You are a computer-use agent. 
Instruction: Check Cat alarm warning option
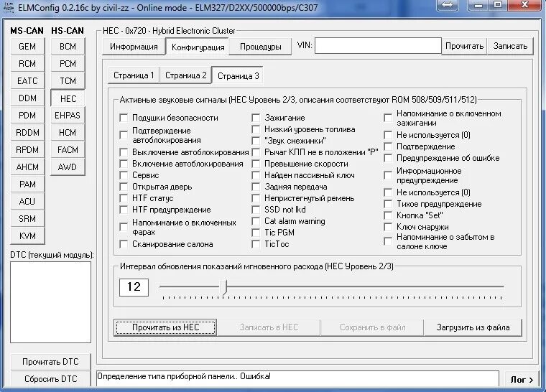point(256,221)
